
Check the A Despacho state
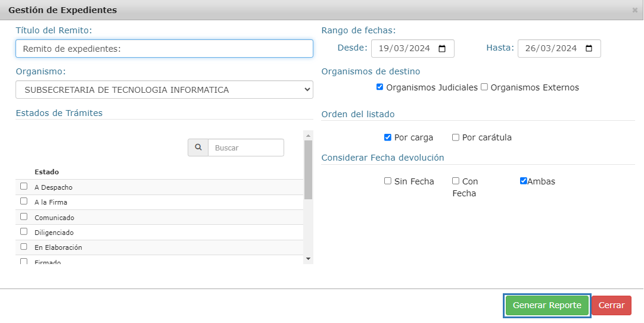(24, 186)
